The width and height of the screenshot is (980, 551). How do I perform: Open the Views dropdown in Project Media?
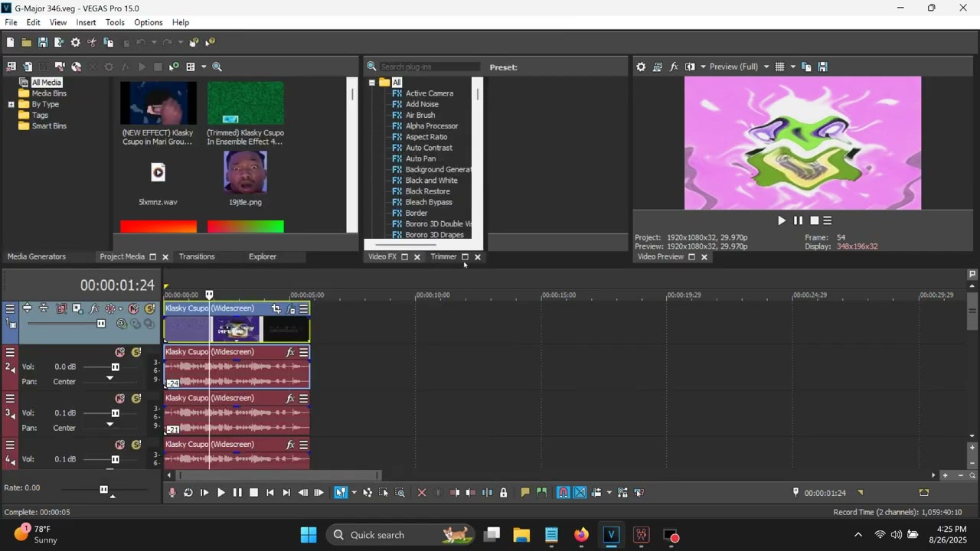[204, 67]
